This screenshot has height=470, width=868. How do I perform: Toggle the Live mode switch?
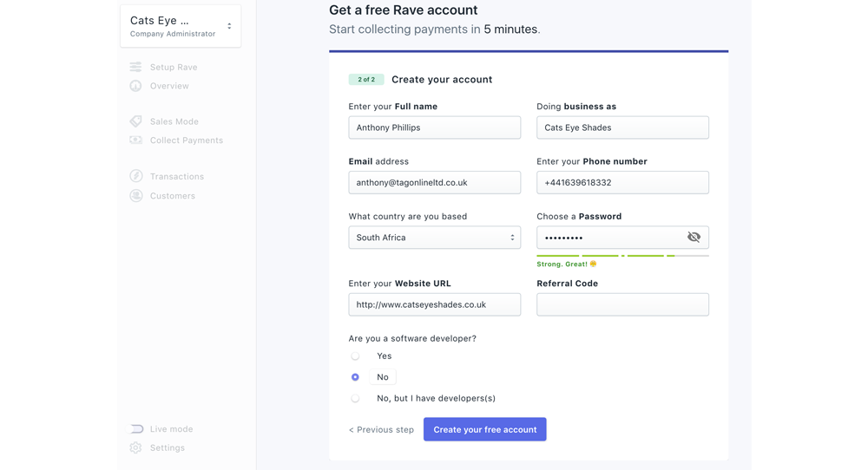pyautogui.click(x=137, y=428)
